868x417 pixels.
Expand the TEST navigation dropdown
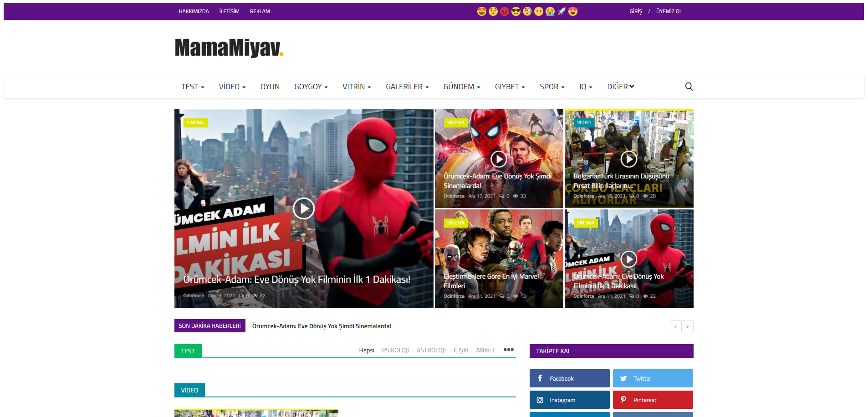[193, 86]
